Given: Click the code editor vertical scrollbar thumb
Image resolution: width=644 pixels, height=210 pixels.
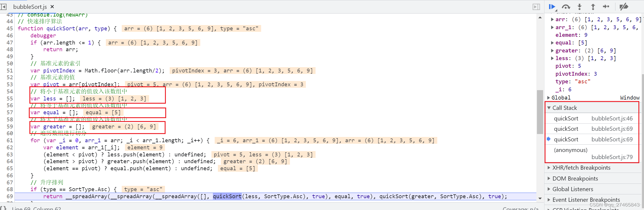Looking at the screenshot, I should click(540, 112).
